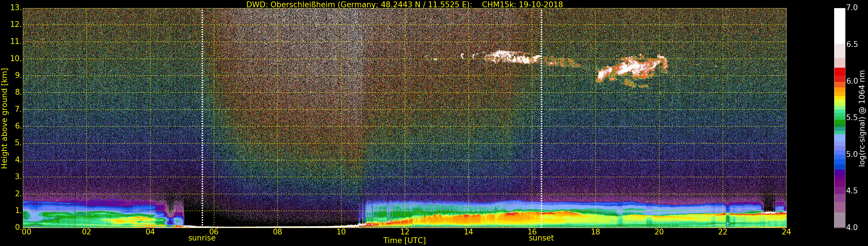Click the '4.0' colorbar tick label
This screenshot has width=868, height=246.
point(852,227)
